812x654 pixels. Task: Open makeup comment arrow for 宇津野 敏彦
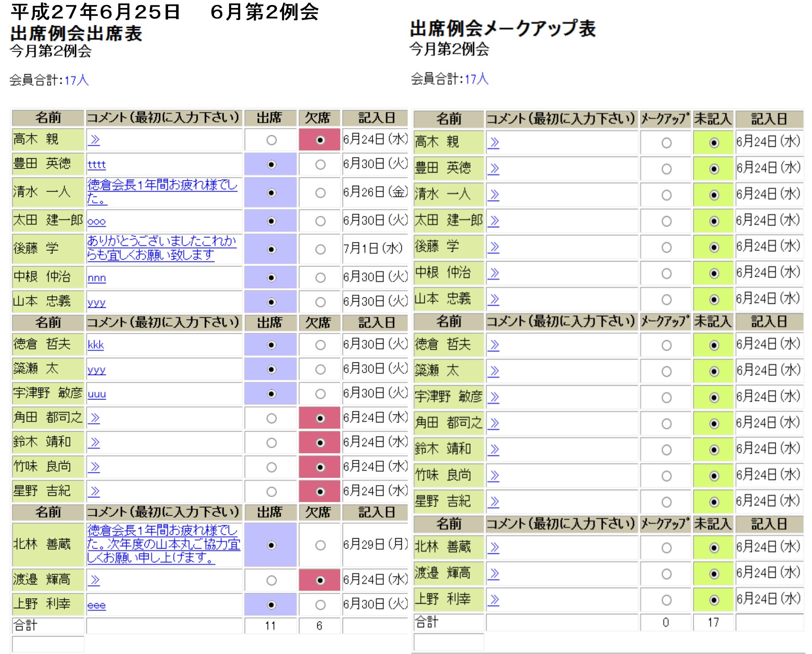tap(493, 397)
